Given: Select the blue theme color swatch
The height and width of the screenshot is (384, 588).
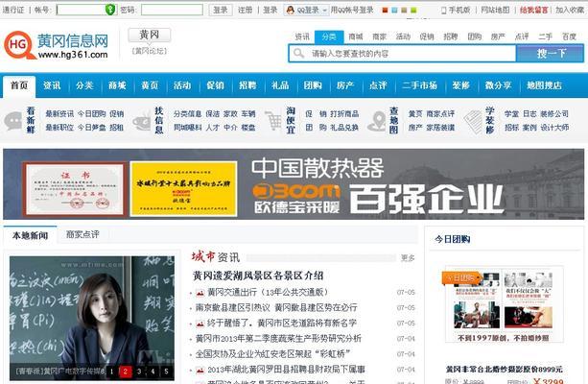Looking at the screenshot, I should point(394,11).
